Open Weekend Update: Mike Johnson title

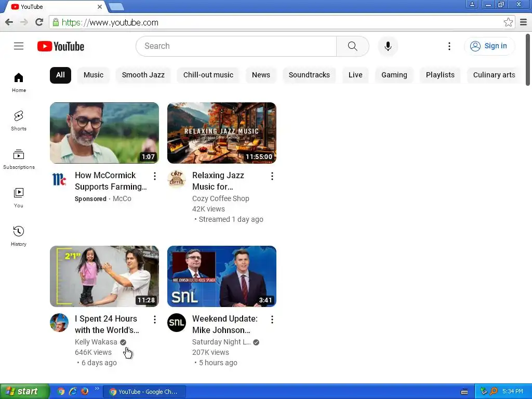pos(225,324)
